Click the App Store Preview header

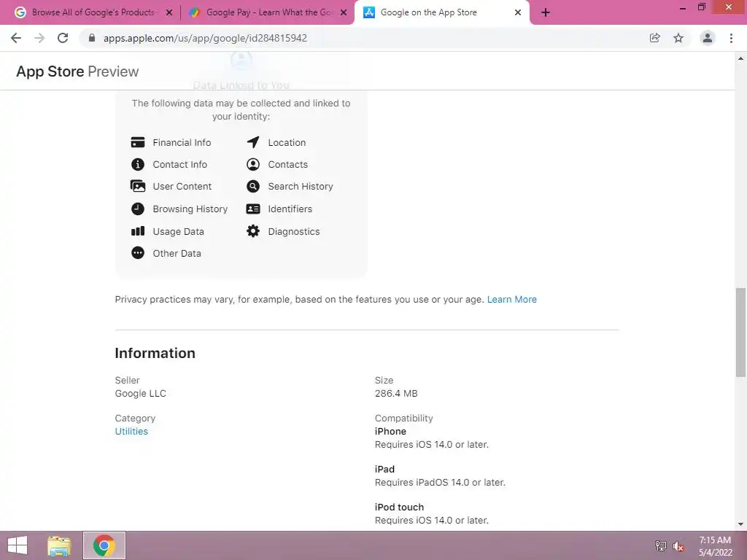(x=77, y=71)
